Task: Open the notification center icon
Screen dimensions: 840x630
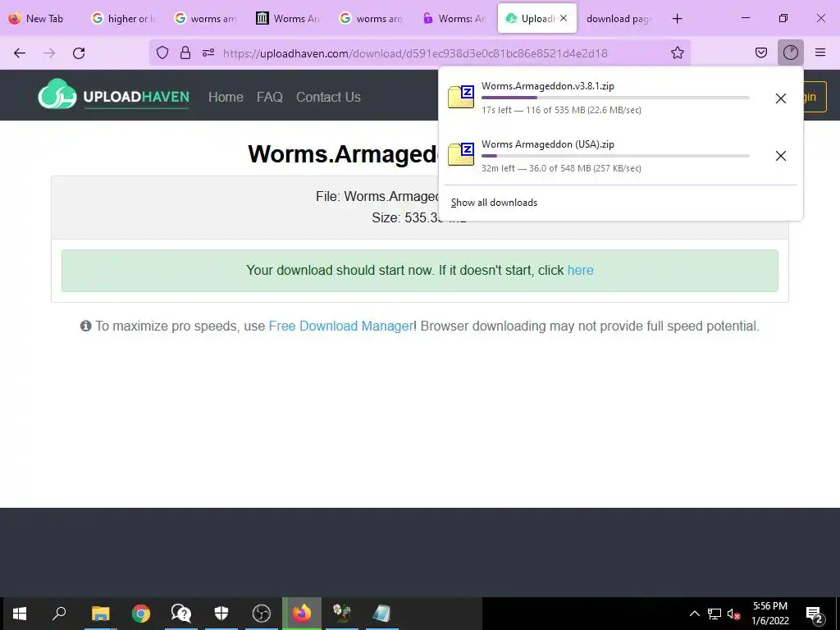Action: (x=815, y=614)
